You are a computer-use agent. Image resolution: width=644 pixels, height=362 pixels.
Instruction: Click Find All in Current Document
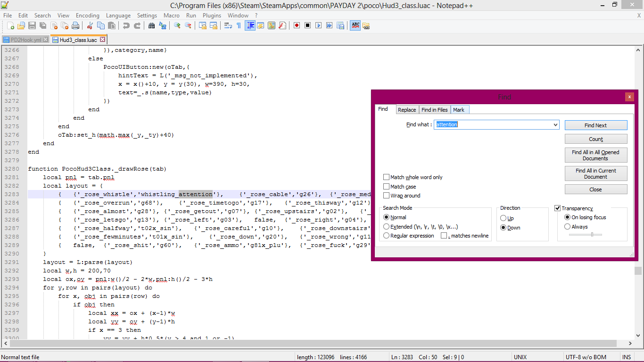pos(596,173)
